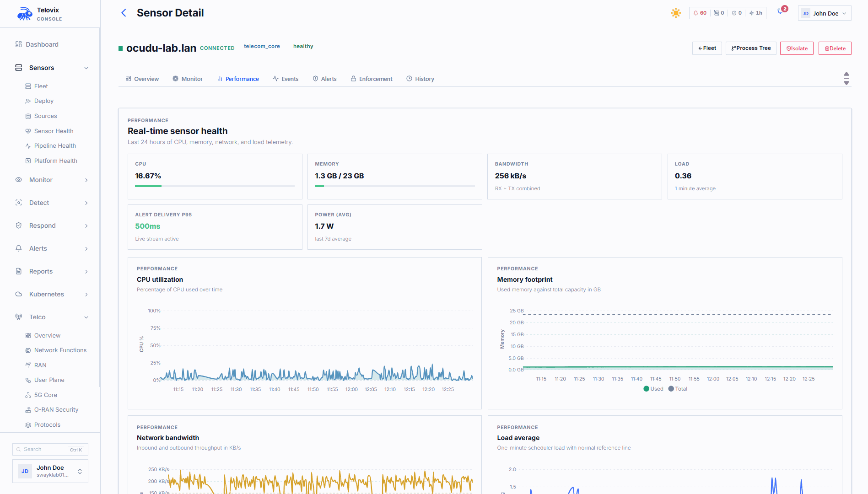
Task: Expand the Kubernetes sidebar section
Action: tap(51, 294)
